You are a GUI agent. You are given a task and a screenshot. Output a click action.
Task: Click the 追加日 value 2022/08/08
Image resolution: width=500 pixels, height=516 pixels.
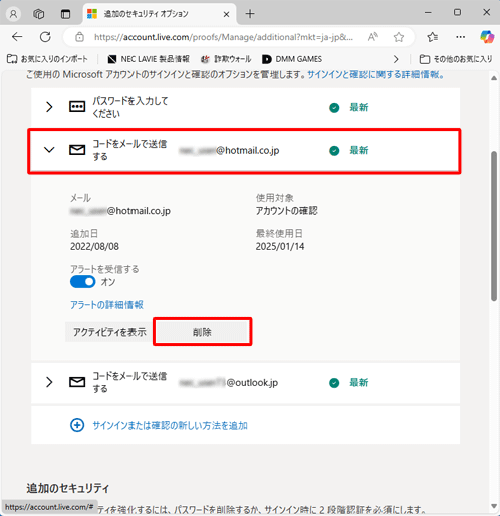pyautogui.click(x=94, y=246)
